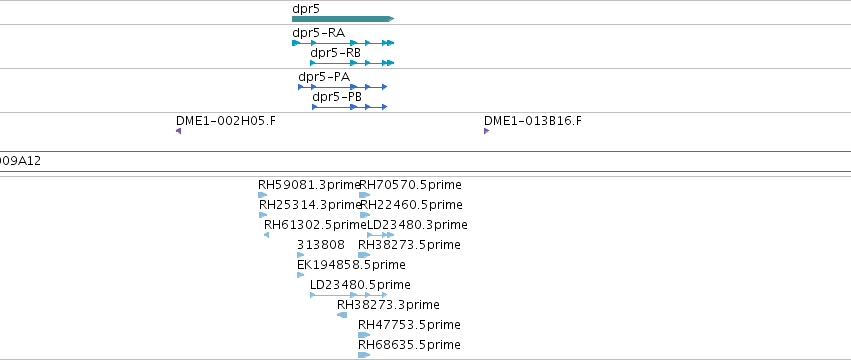Select the dpr5-RB transcript glyph
The height and width of the screenshot is (360, 851).
352,63
